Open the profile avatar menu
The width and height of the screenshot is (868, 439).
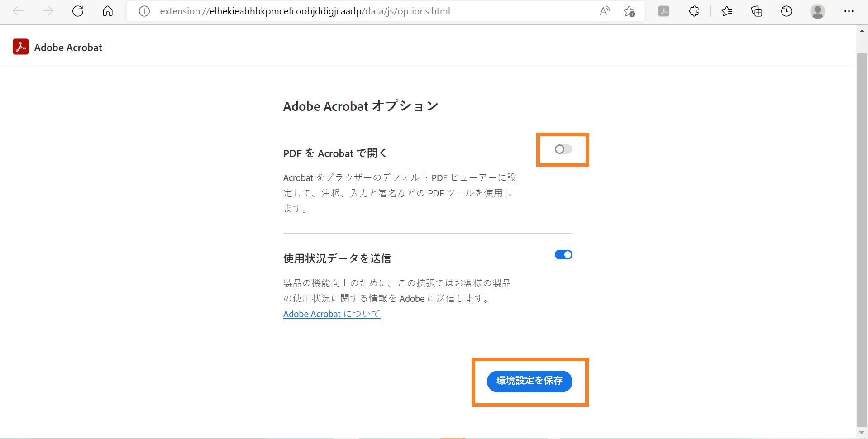point(817,11)
